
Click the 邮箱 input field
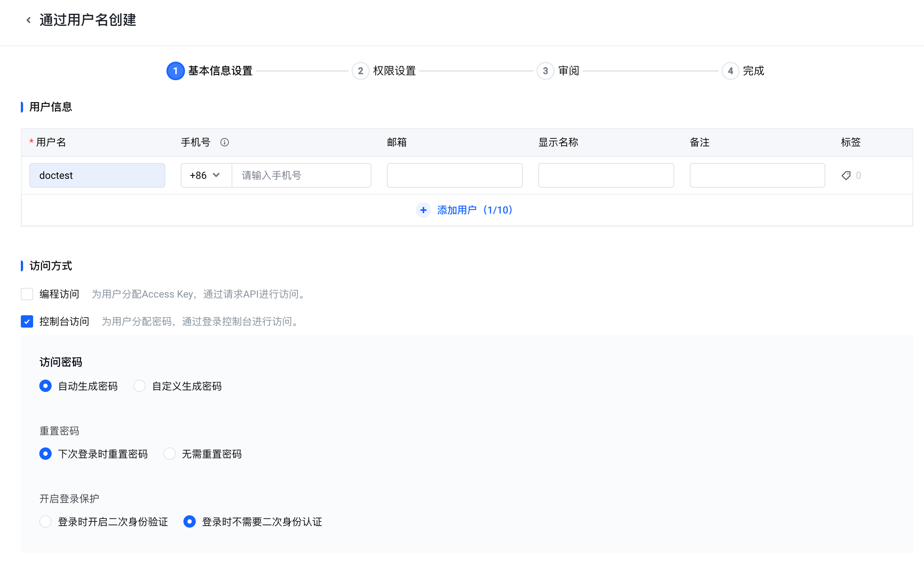click(x=455, y=175)
